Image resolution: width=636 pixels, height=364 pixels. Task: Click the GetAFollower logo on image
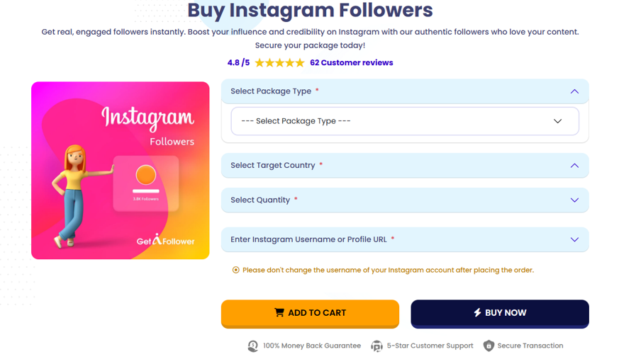(165, 241)
